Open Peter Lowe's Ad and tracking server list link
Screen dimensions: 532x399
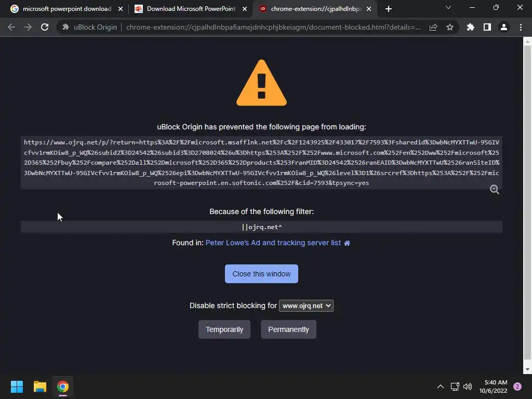273,243
